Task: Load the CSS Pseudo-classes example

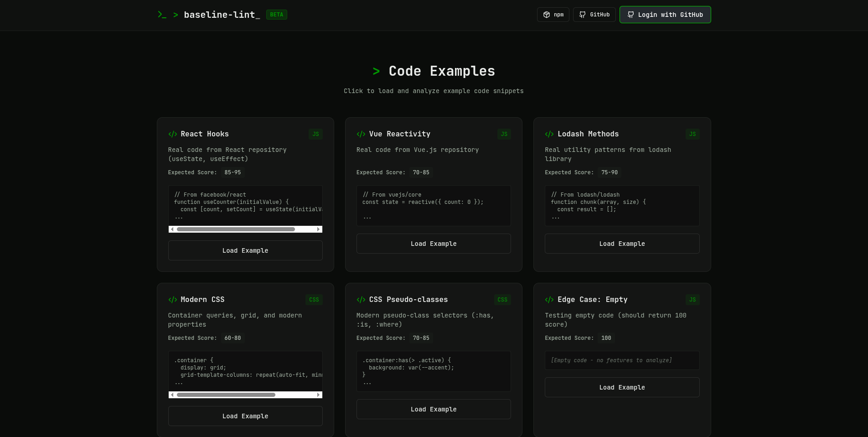Action: 434,409
